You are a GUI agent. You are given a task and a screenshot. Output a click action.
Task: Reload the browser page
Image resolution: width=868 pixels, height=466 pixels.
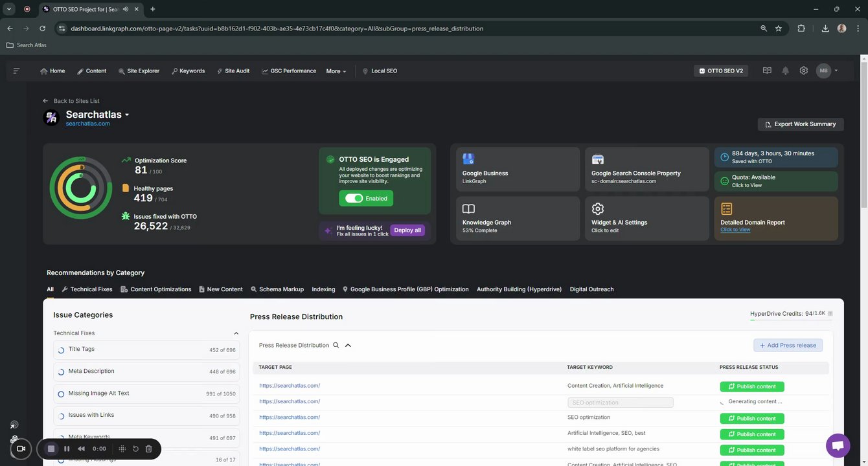coord(42,28)
